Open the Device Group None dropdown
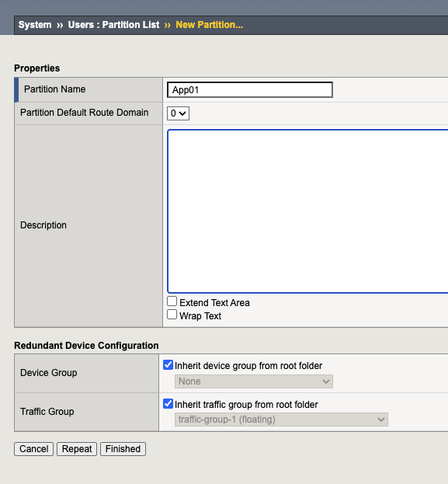 pyautogui.click(x=254, y=381)
